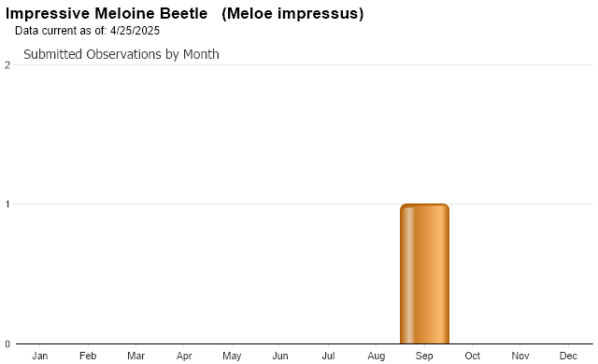Select the May axis label
598x364 pixels.
click(x=232, y=356)
